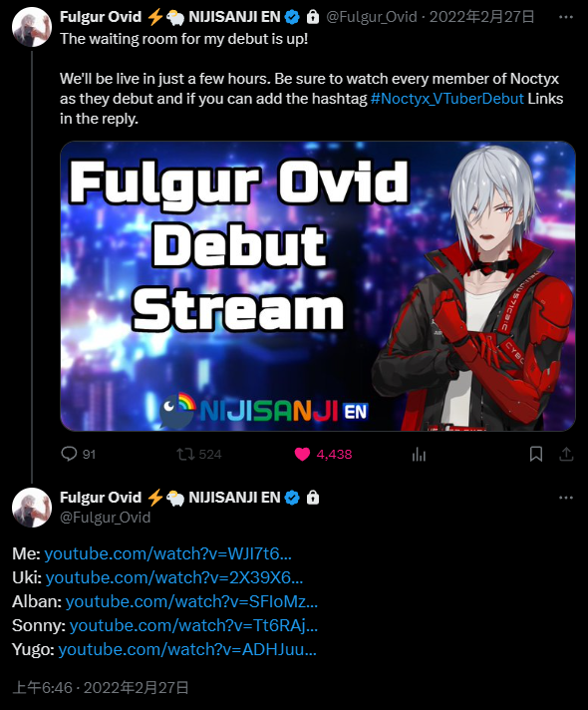This screenshot has width=588, height=710.
Task: Open the more options menu on reply tweet
Action: pos(566,498)
